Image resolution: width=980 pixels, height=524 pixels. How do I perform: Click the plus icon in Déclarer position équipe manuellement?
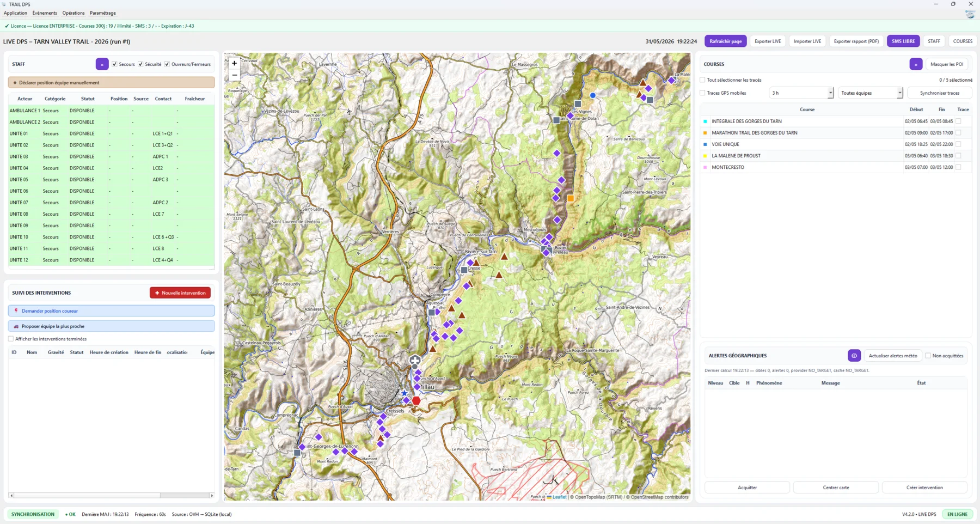point(15,83)
